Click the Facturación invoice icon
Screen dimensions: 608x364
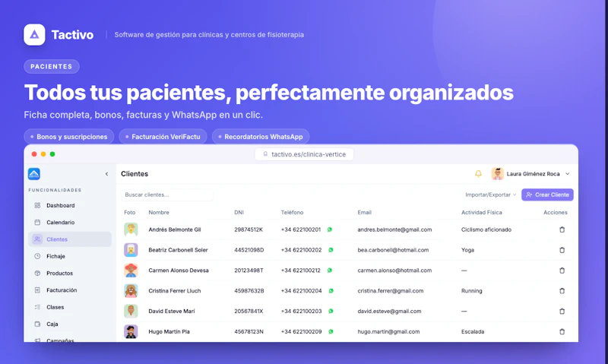[x=37, y=290]
